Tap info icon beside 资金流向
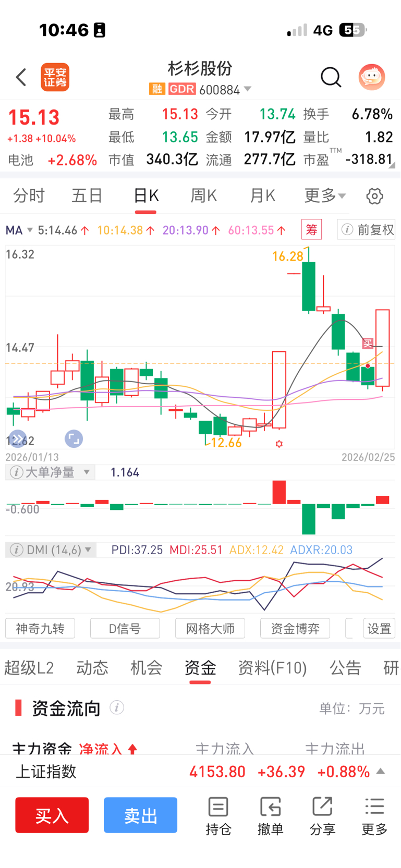The width and height of the screenshot is (401, 868). [x=117, y=708]
